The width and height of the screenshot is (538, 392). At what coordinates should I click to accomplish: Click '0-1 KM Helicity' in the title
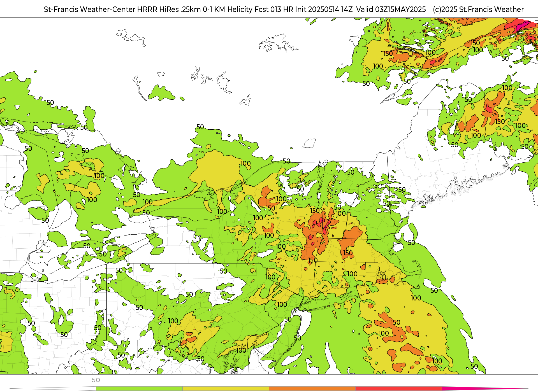pos(228,10)
